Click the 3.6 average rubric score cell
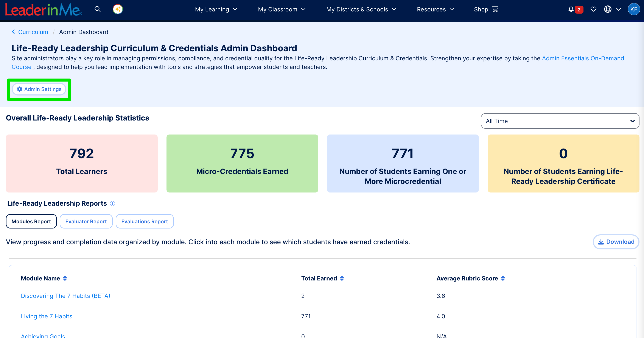This screenshot has width=644, height=338. [x=441, y=296]
